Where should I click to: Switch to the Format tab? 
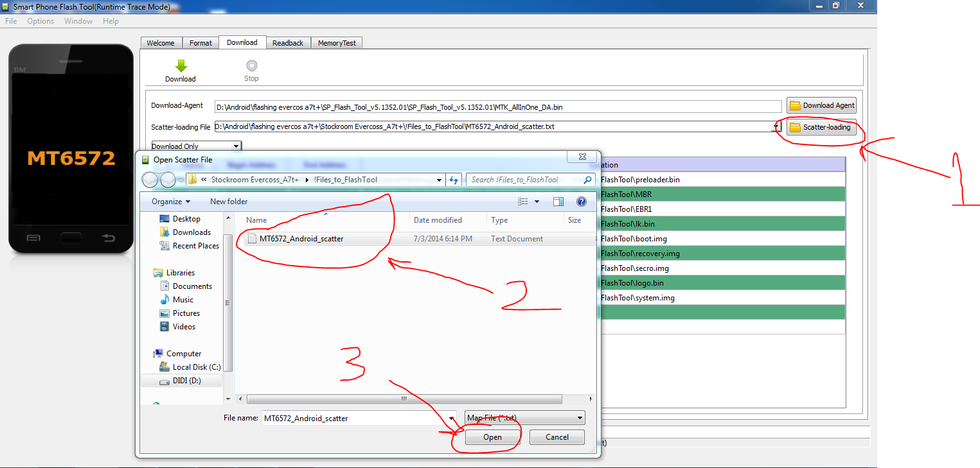[x=200, y=43]
